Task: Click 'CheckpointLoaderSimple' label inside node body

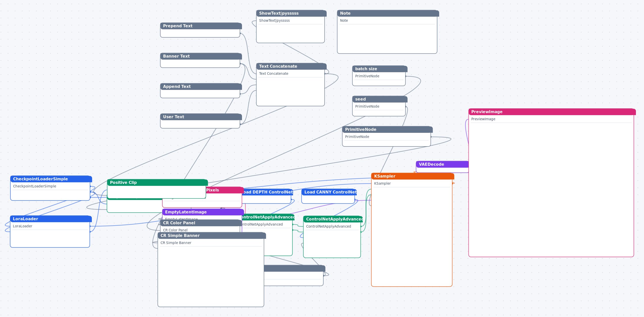Action: [x=35, y=186]
